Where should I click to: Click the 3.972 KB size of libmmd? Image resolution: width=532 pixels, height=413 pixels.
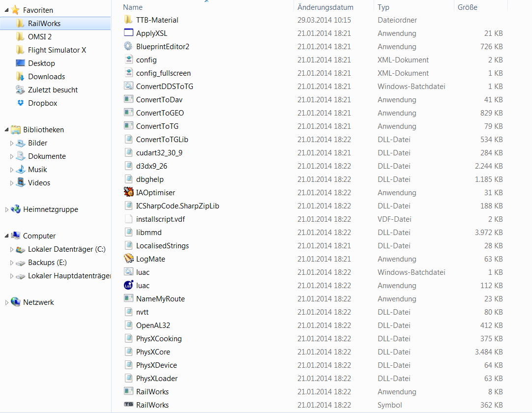[489, 232]
